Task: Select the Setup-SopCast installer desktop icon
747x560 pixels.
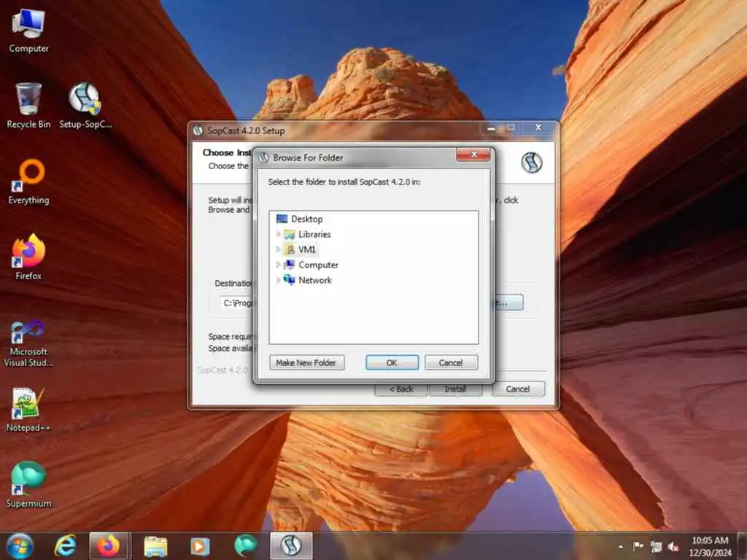Action: click(x=85, y=106)
